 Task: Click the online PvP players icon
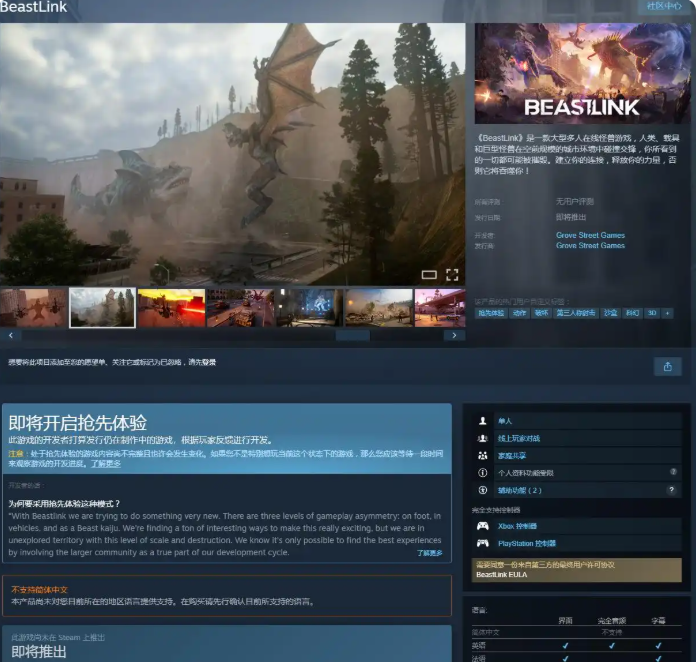point(482,438)
